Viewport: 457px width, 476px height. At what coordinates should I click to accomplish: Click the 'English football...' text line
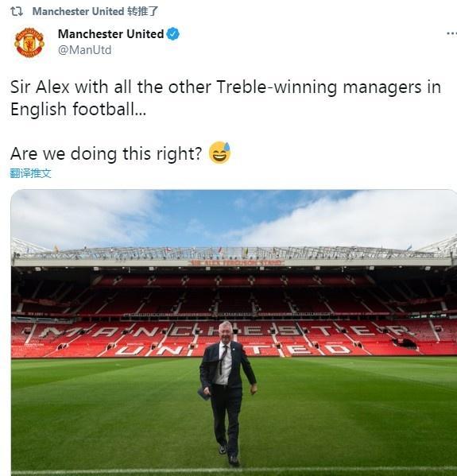click(78, 110)
